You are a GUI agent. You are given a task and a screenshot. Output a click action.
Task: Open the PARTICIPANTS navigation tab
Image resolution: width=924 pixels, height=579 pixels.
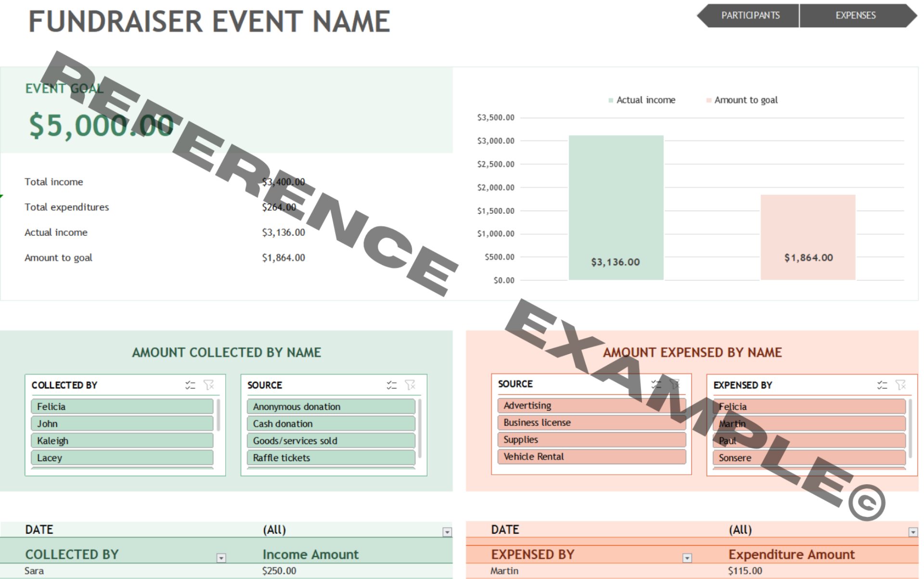click(x=749, y=15)
